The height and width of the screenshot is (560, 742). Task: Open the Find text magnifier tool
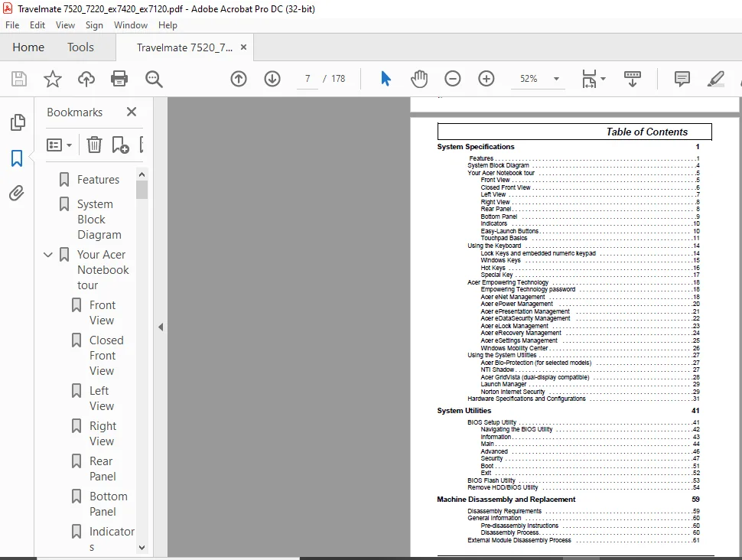click(x=154, y=79)
